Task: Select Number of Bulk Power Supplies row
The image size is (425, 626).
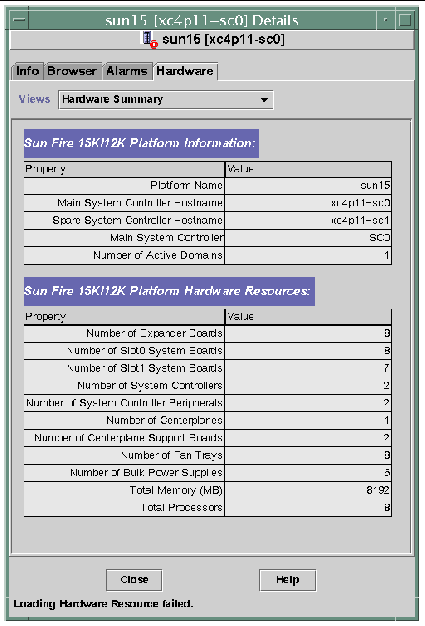Action: pyautogui.click(x=208, y=473)
